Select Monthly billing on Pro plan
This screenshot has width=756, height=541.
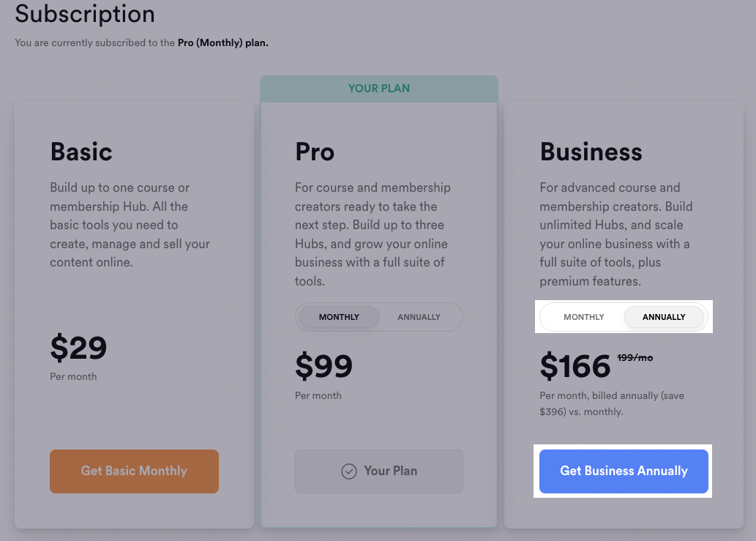[x=339, y=317]
